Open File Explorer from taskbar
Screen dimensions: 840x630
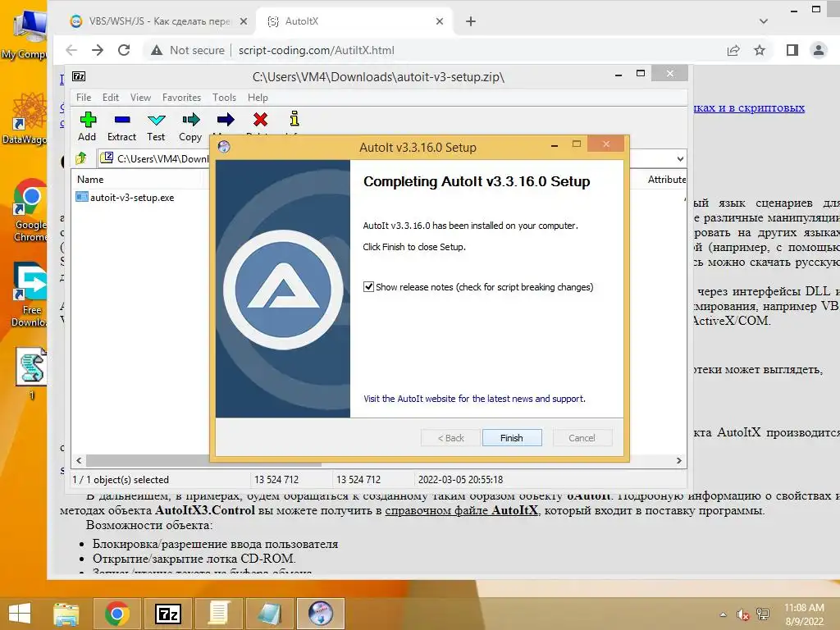(66, 614)
